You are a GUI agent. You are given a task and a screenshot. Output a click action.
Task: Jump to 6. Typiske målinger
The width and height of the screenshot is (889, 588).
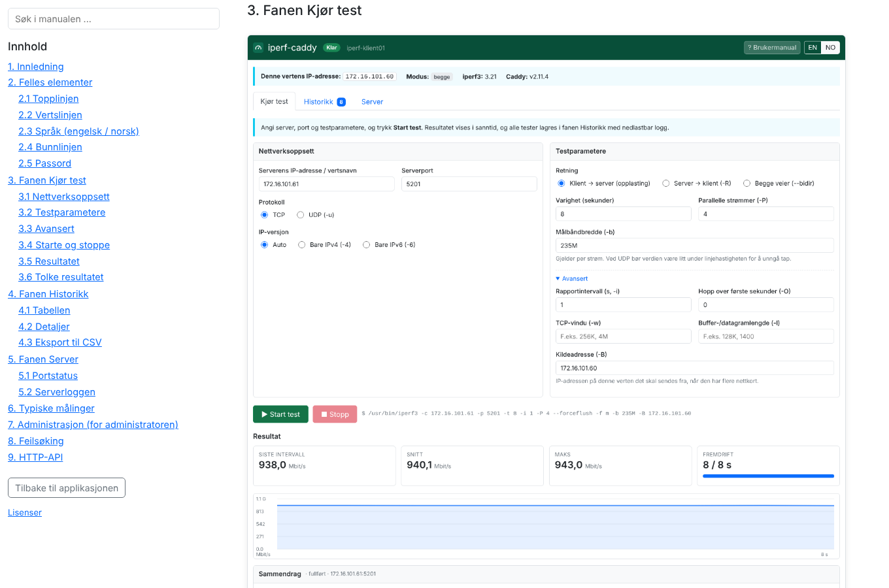(x=51, y=408)
